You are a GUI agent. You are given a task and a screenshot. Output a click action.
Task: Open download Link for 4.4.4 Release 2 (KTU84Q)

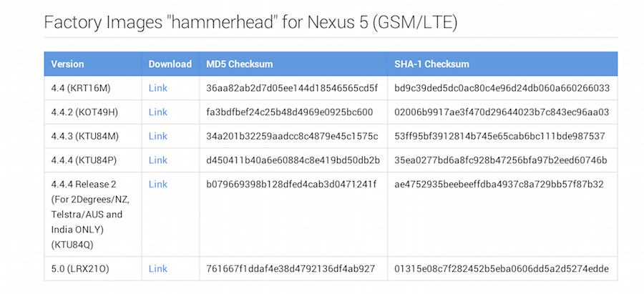157,185
